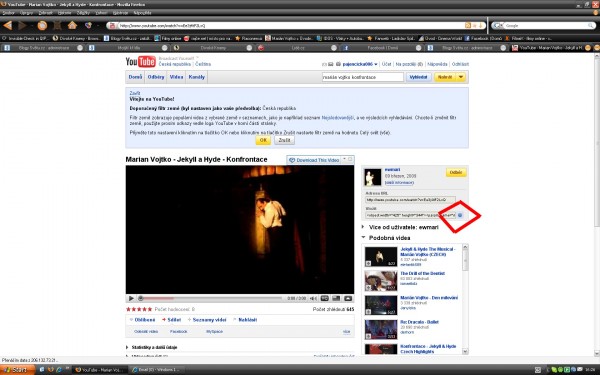Add Jekyll & Hyde The Musical video to queue
The width and height of the screenshot is (600, 375).
tap(368, 263)
